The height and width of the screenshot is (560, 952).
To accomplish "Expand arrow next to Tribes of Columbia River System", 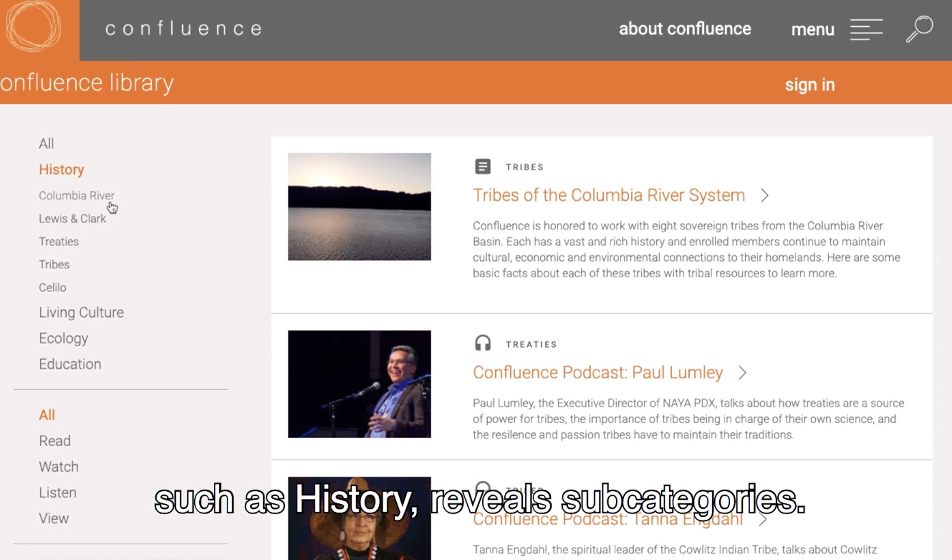I will [x=764, y=196].
